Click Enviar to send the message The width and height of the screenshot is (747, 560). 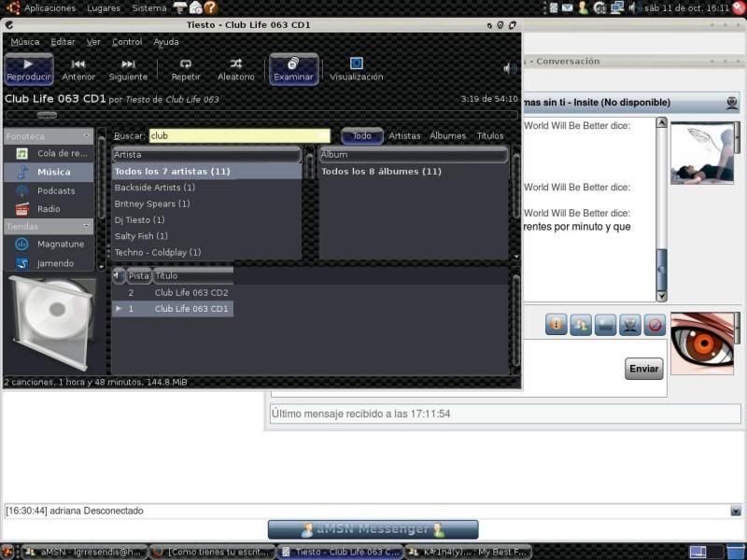[643, 369]
